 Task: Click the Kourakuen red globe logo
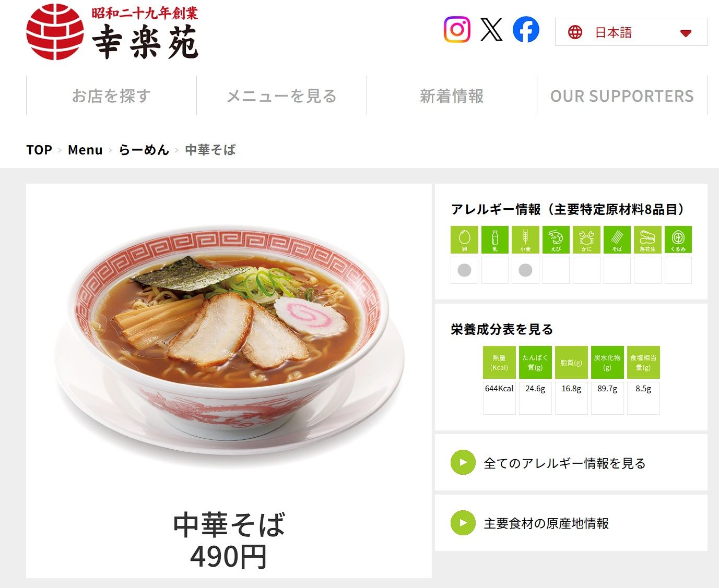(x=55, y=32)
